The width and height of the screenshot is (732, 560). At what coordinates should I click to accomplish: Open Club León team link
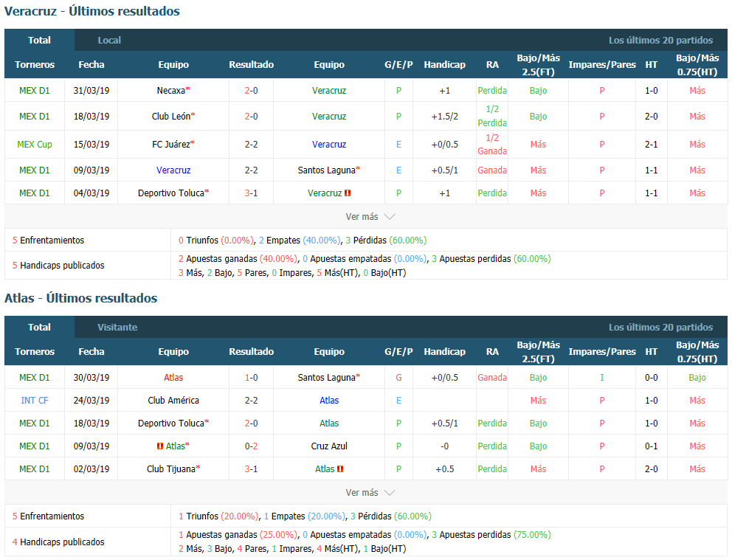pos(171,116)
